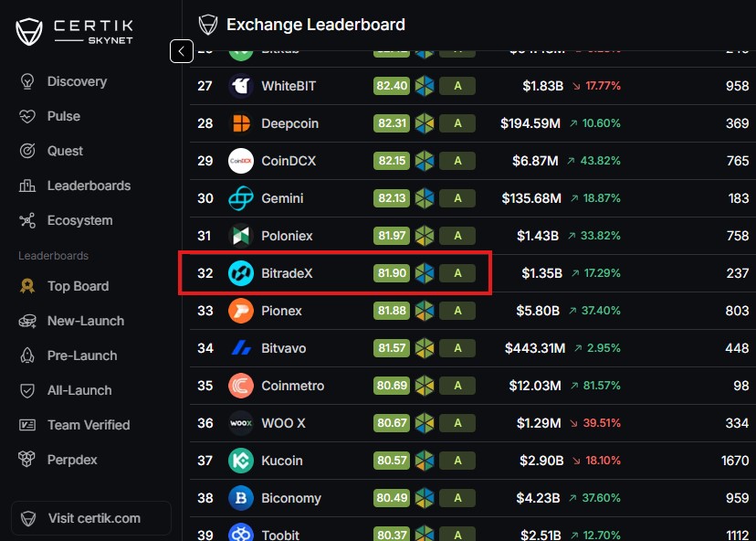Go to Leaderboards in the sidebar
The image size is (756, 541).
(89, 186)
